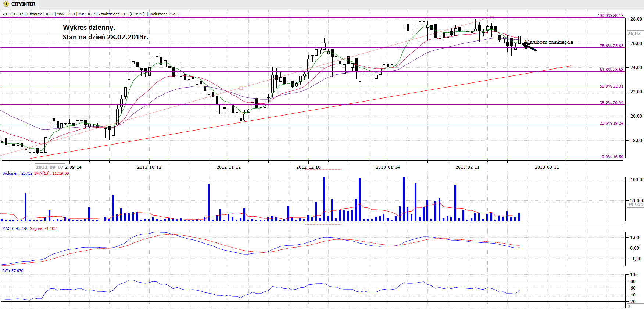Select the Wykres dzienny. annotation text

pos(89,28)
